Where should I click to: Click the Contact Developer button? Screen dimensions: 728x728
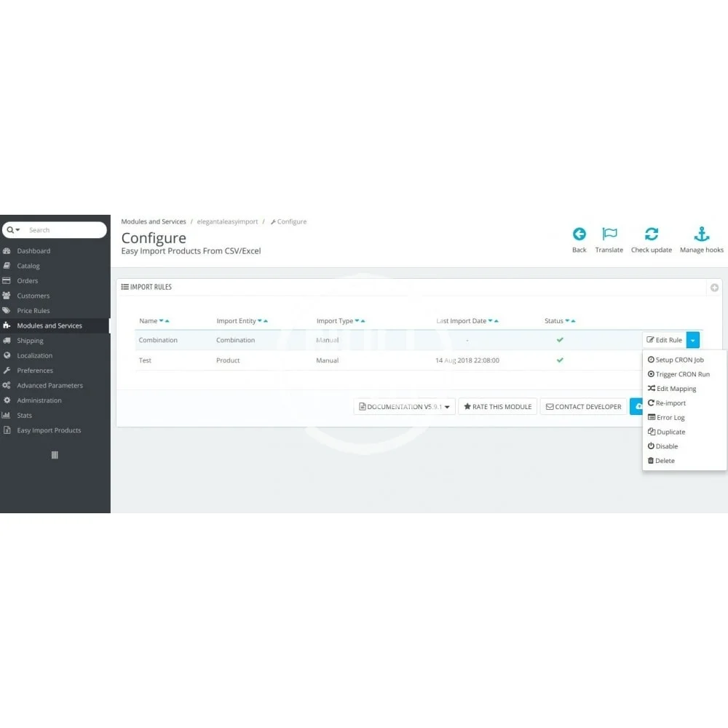[584, 406]
